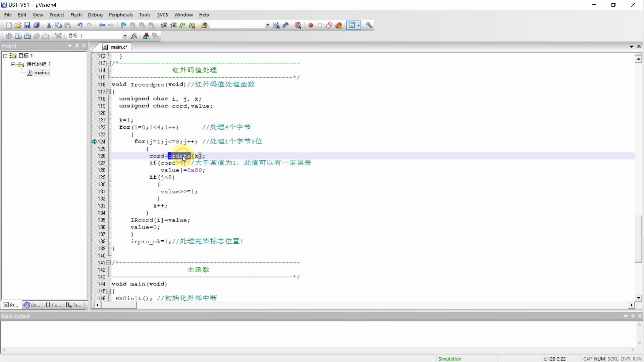
Task: Open Target Options magic wand icon
Action: click(x=134, y=36)
